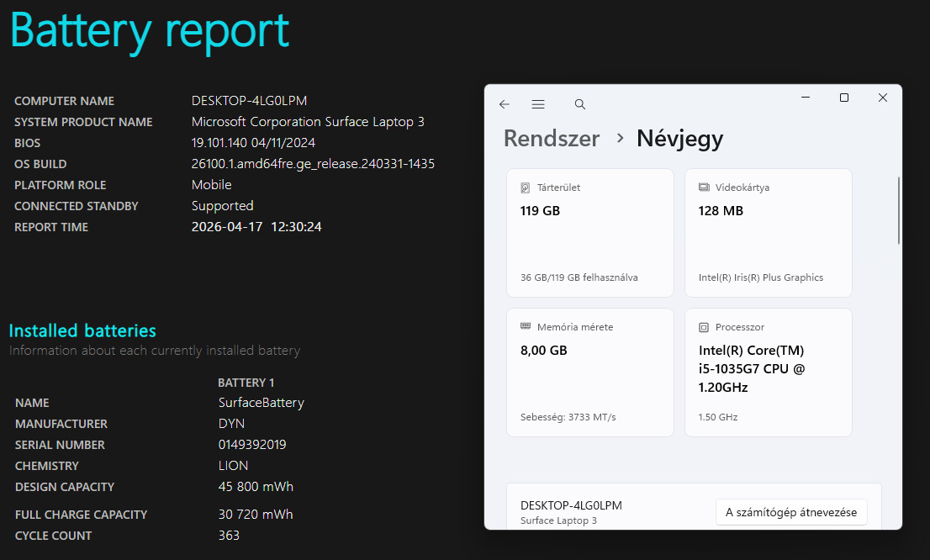The width and height of the screenshot is (930, 560).
Task: Click the 8,00 GB memory value
Action: tap(544, 351)
